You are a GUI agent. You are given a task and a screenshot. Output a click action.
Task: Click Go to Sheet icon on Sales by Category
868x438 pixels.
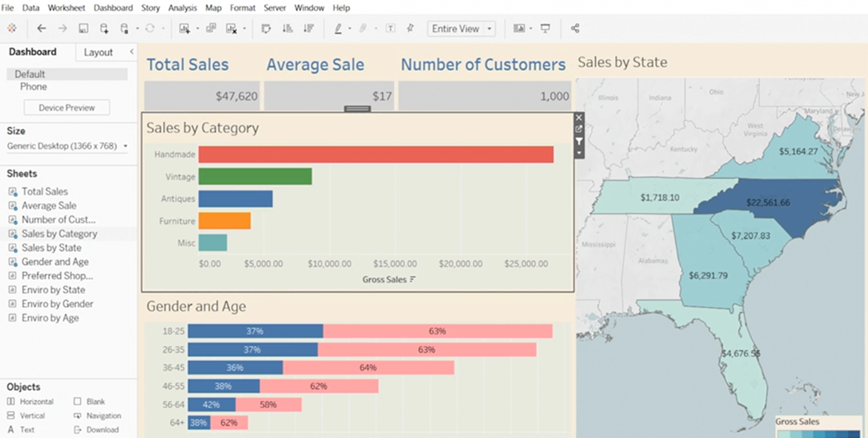point(579,129)
